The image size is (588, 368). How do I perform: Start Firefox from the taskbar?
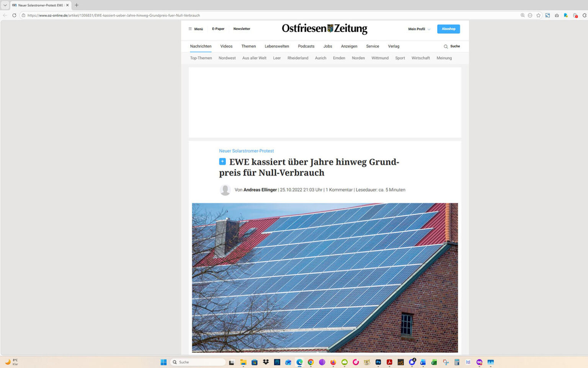[x=333, y=362]
